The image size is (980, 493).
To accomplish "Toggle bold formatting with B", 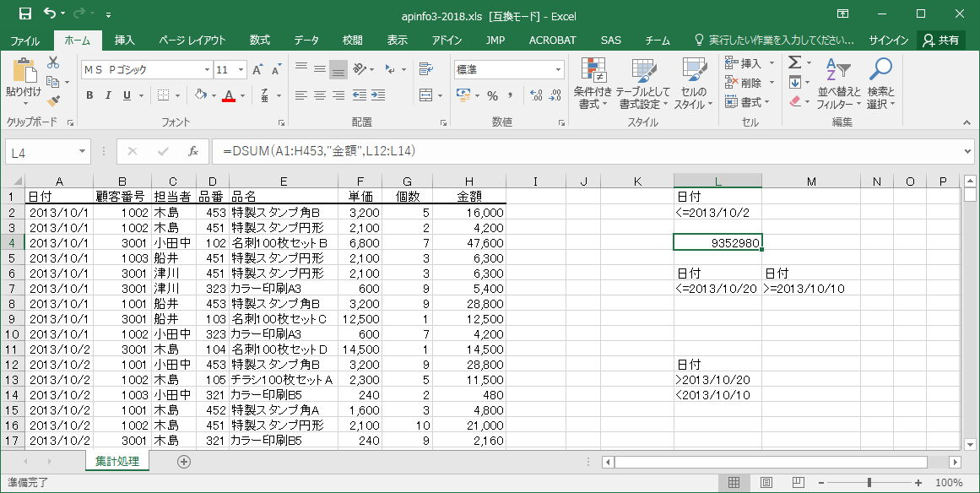I will point(89,95).
